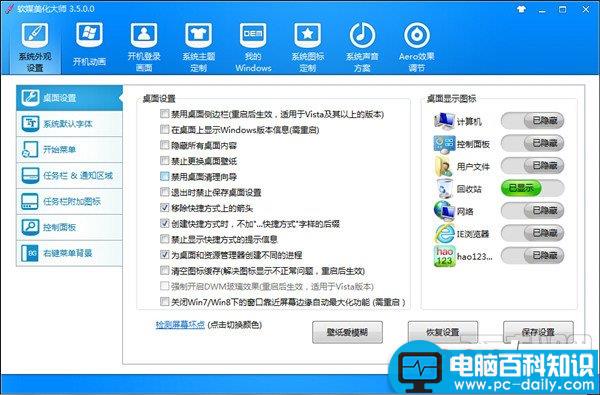Screen dimensions: 600x395
Task: Select 系统默认字体 in sidebar
Action: [69, 124]
